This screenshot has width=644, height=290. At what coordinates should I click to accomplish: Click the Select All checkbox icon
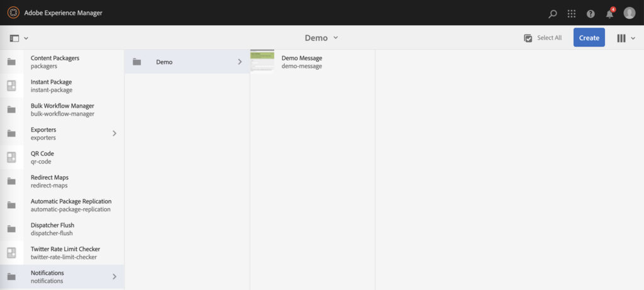(528, 38)
